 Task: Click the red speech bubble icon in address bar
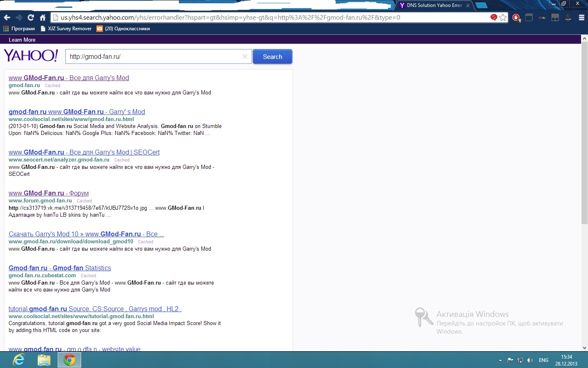coord(494,17)
